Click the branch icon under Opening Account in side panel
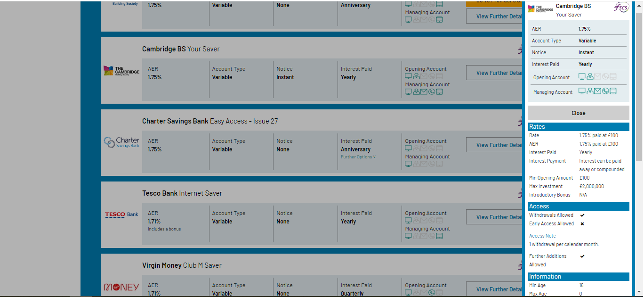 click(590, 76)
